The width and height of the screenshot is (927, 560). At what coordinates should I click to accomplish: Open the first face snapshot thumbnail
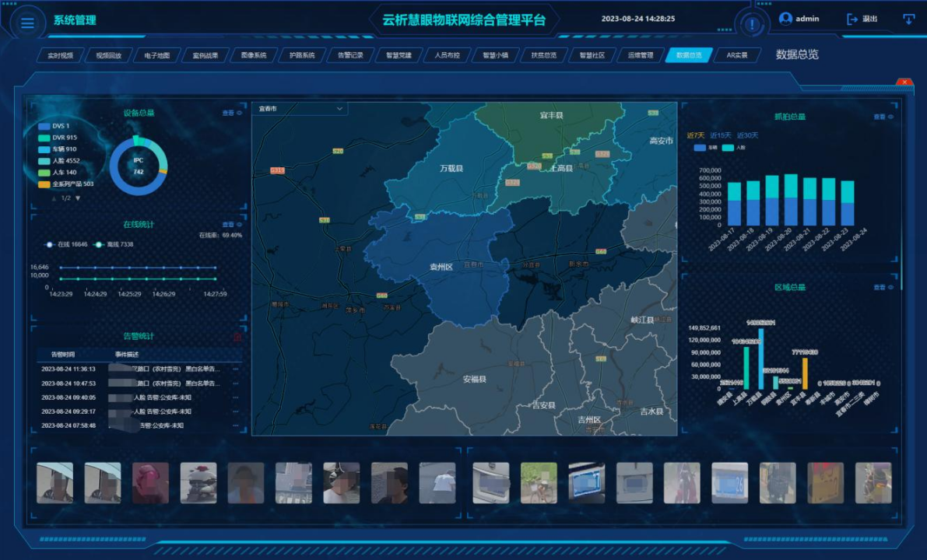[55, 483]
